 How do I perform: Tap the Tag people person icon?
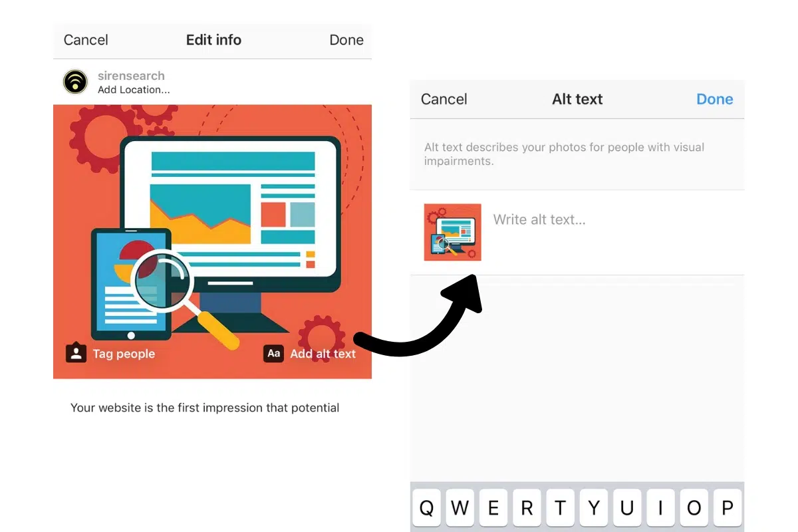point(76,353)
